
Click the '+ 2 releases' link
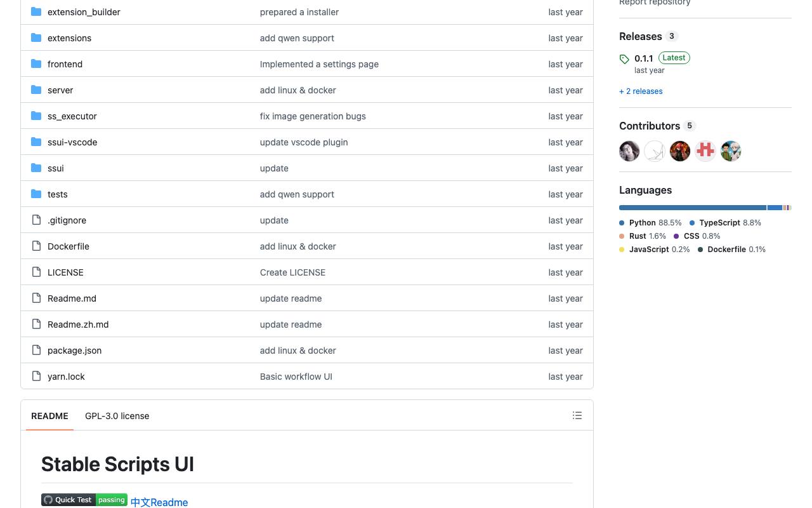pyautogui.click(x=641, y=91)
